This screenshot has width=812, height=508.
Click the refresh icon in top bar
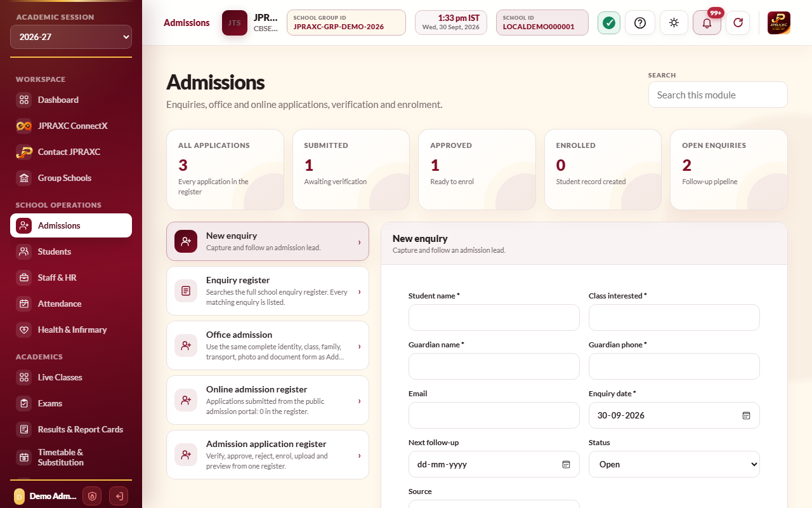(738, 23)
